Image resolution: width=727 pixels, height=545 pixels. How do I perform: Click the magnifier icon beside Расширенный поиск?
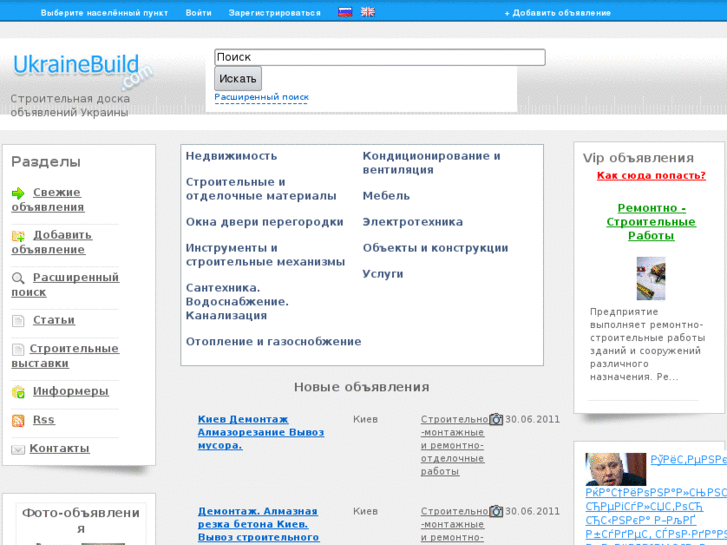pos(18,278)
